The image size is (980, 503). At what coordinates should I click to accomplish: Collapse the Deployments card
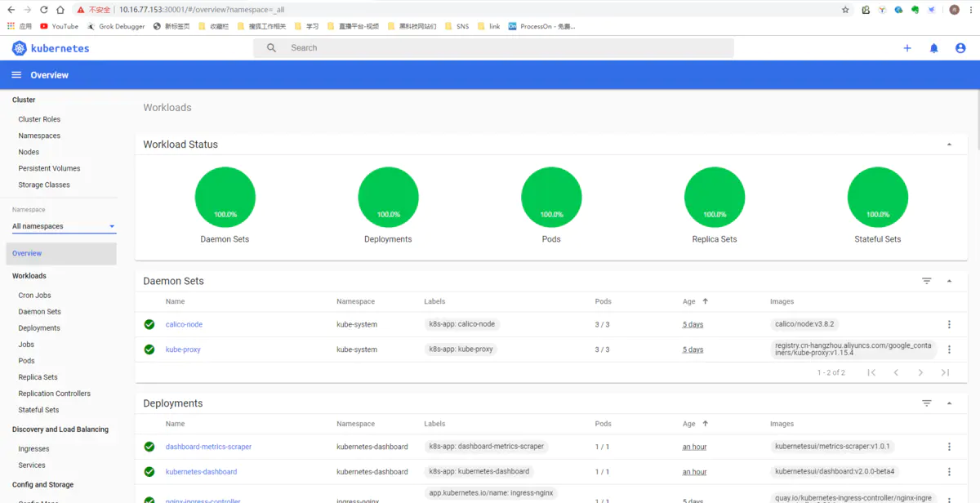(x=949, y=403)
